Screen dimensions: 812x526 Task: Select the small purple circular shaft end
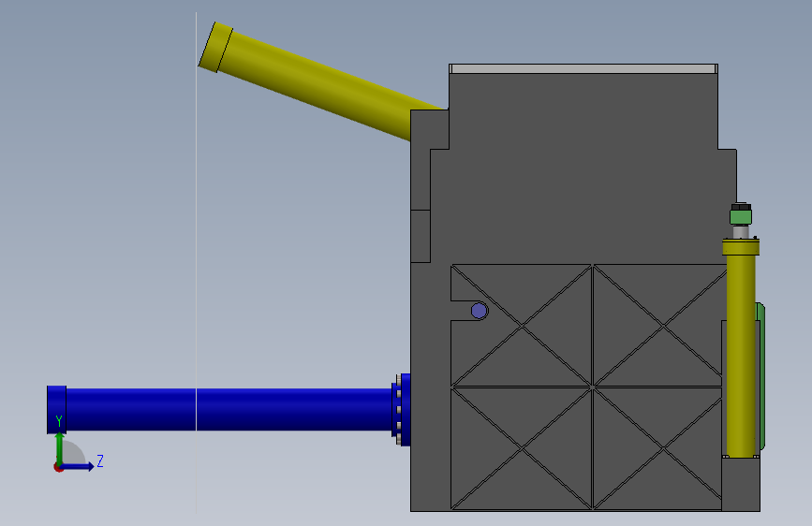tap(479, 311)
